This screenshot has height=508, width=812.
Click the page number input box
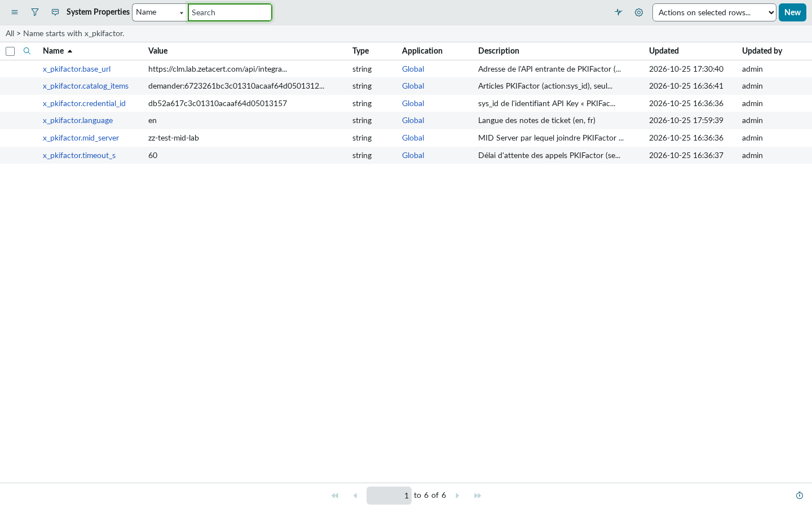[389, 496]
